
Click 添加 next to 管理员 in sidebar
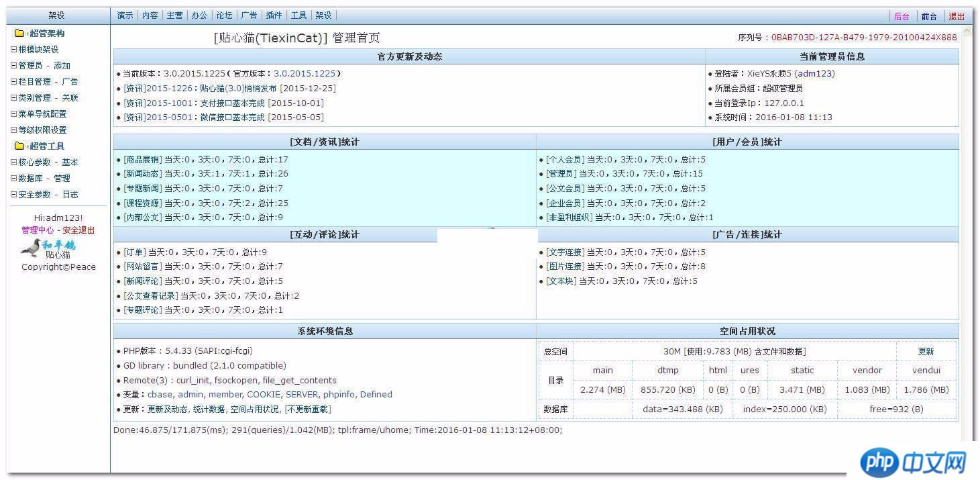tap(62, 65)
